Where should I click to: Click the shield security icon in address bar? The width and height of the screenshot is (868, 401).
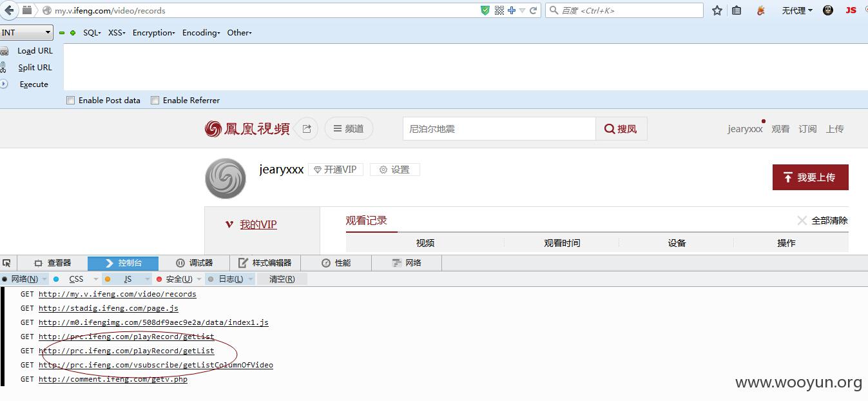[x=485, y=10]
